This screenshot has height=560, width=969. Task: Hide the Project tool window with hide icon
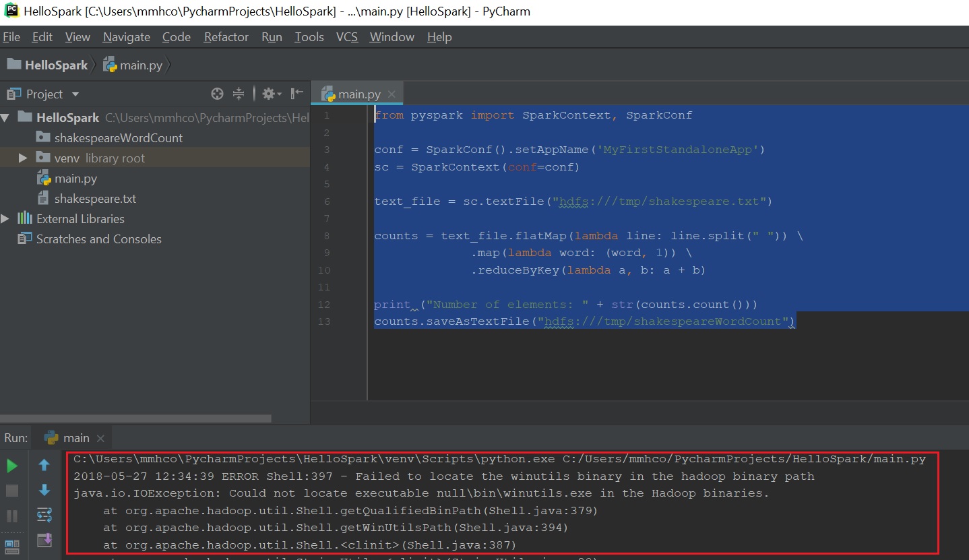coord(296,93)
